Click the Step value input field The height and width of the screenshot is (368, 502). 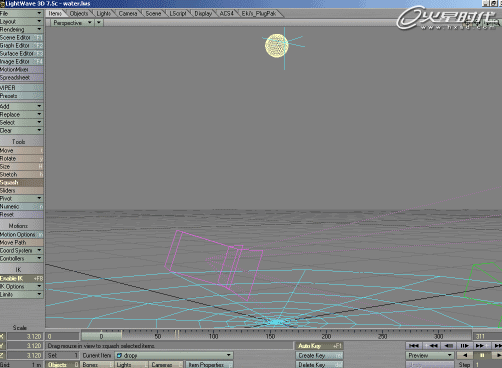487,365
